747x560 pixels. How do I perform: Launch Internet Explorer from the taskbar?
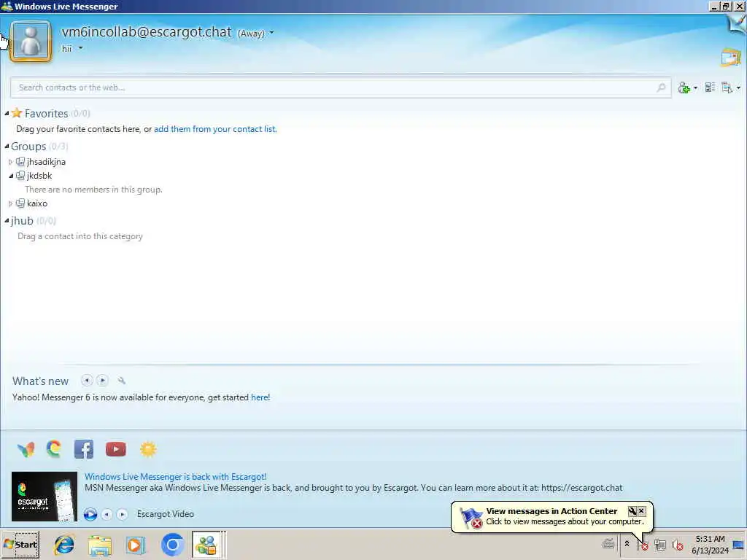coord(64,545)
